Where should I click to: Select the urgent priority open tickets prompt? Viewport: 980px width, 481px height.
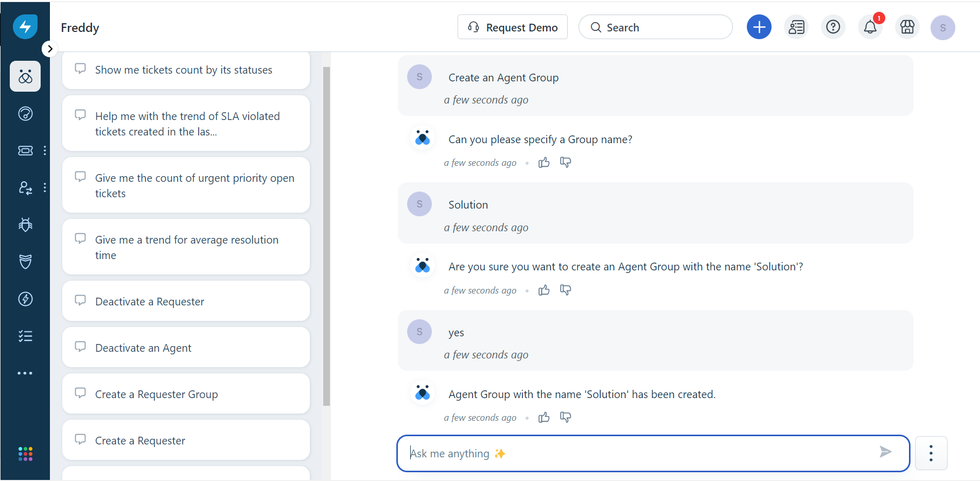pos(186,185)
